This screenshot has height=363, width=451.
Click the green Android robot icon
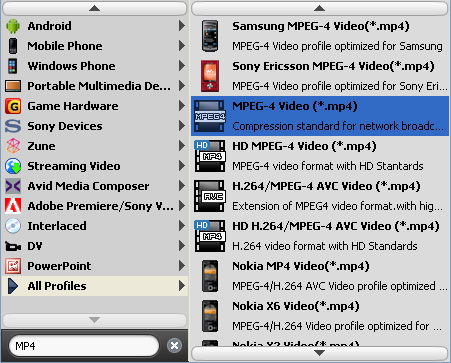coord(13,26)
